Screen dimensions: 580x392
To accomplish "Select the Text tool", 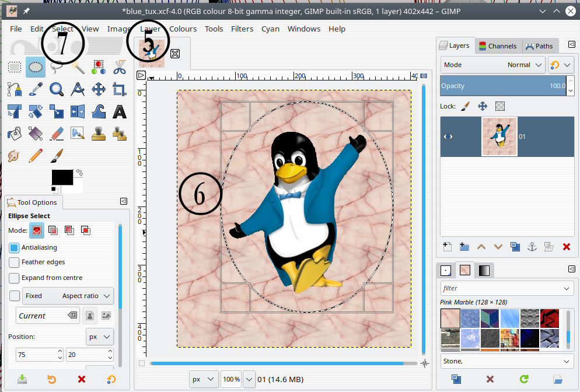I will tap(120, 111).
